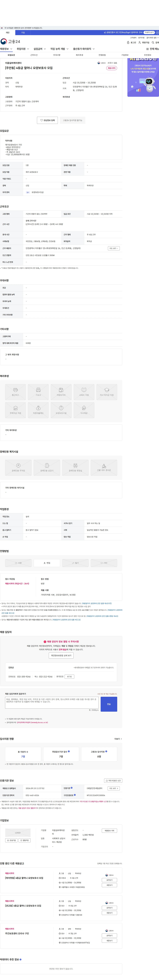Open the 고용24 home logo
This screenshot has height=980, width=159.
(x=10, y=42)
